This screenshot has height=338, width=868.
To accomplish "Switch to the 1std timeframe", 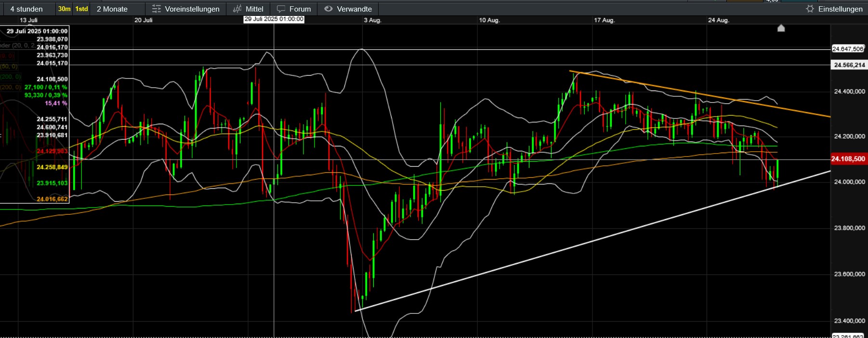I will point(81,9).
